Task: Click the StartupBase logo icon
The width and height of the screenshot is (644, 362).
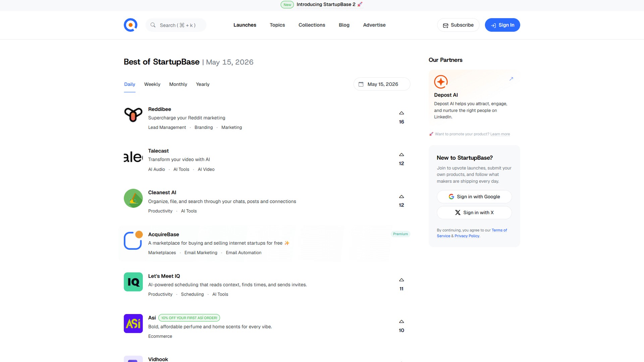Action: tap(130, 25)
